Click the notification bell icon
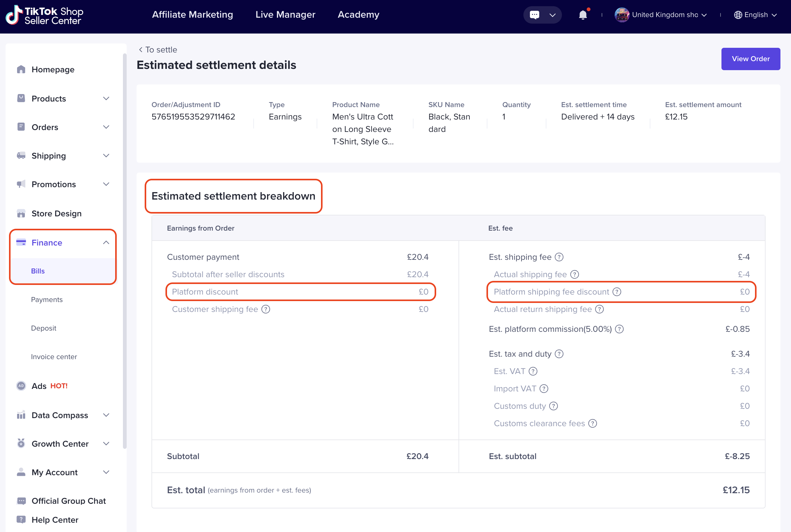The width and height of the screenshot is (791, 532). pyautogui.click(x=583, y=15)
